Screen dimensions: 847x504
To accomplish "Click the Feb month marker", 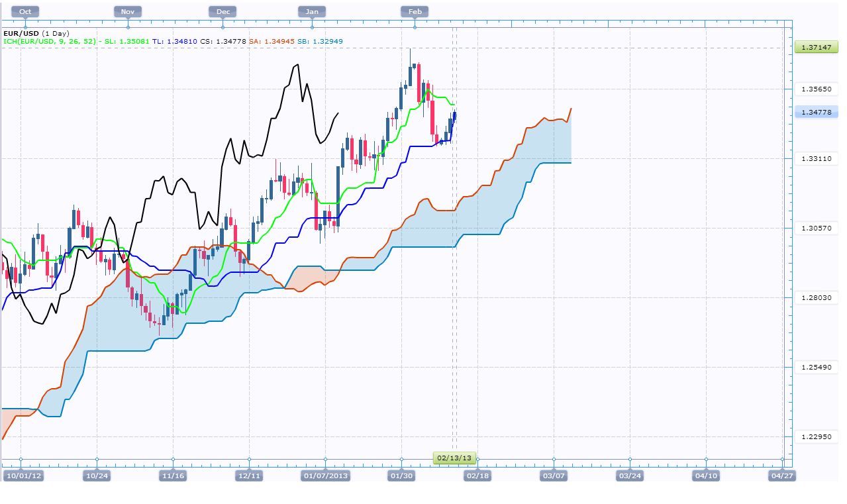I will coord(415,11).
